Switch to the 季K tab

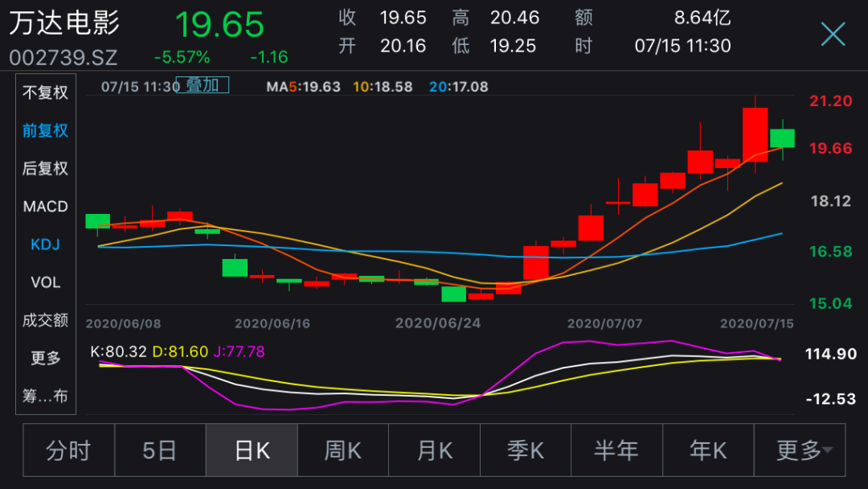526,450
